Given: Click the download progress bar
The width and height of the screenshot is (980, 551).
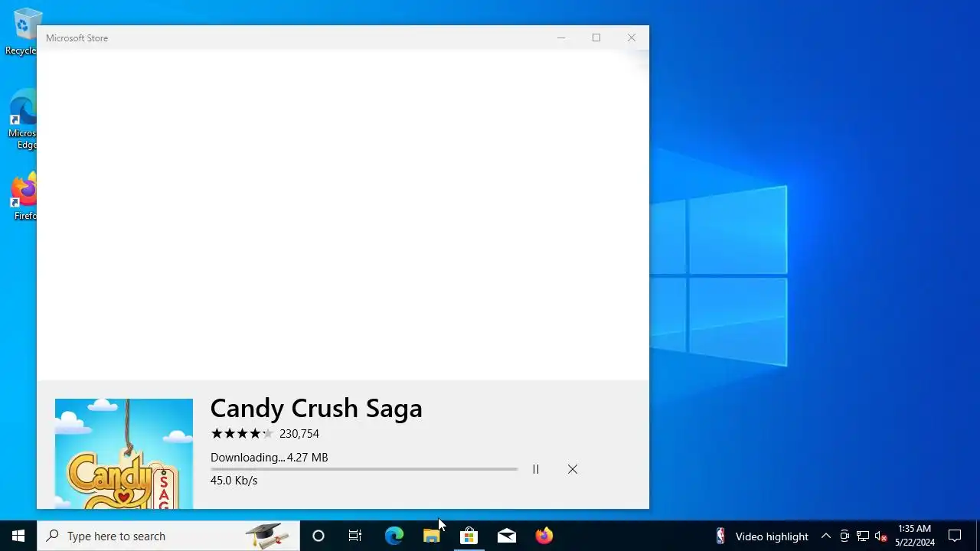Looking at the screenshot, I should [364, 469].
